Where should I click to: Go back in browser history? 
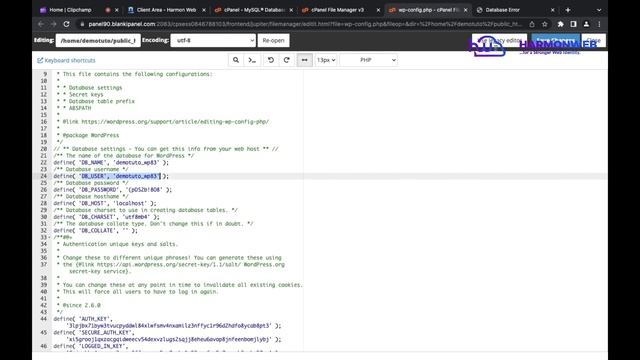(x=41, y=24)
